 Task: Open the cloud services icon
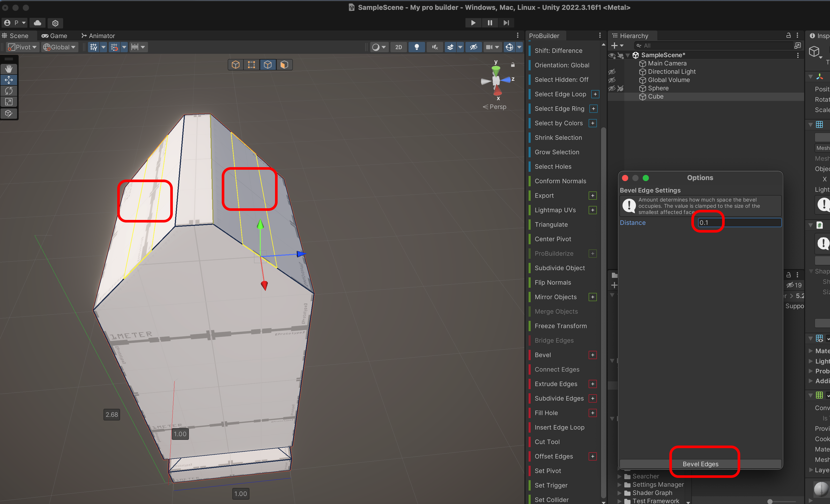point(38,23)
